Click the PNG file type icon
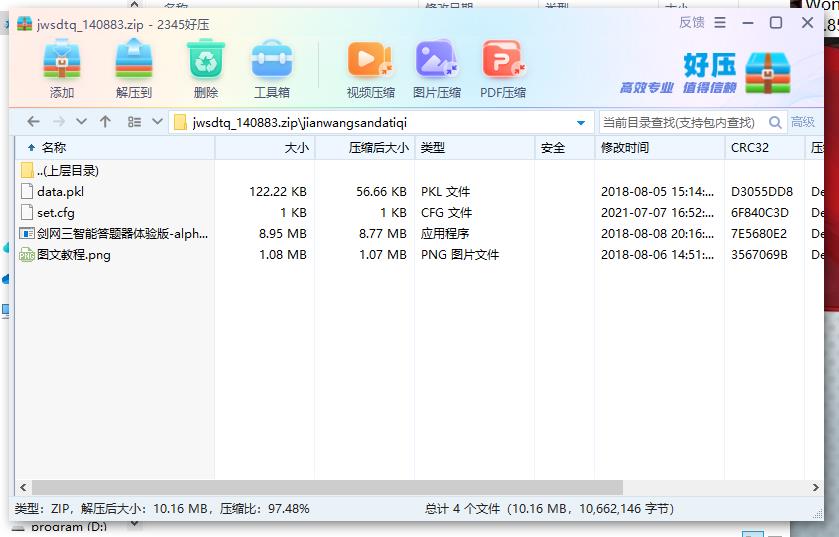The height and width of the screenshot is (537, 839). point(27,255)
